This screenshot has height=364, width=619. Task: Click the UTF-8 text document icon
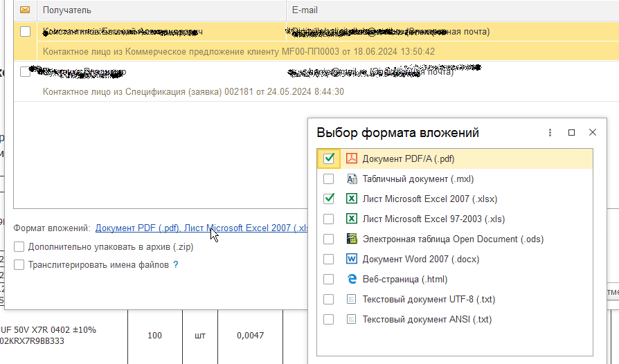(x=351, y=299)
